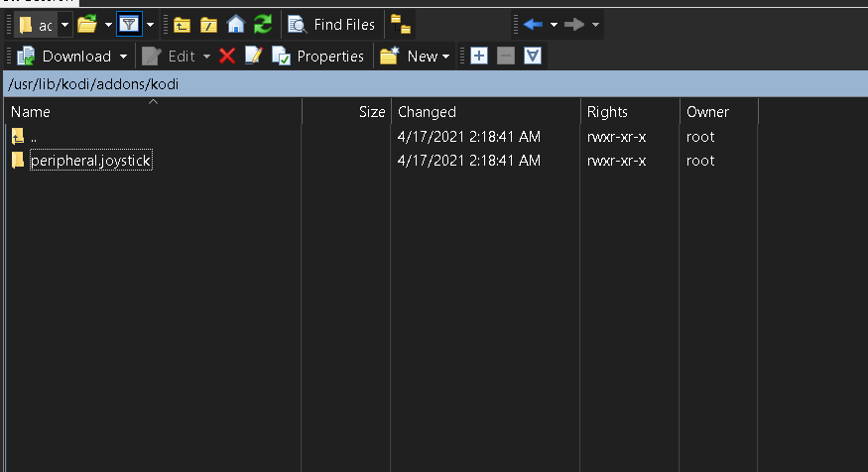Open the back history dropdown arrow

554,25
